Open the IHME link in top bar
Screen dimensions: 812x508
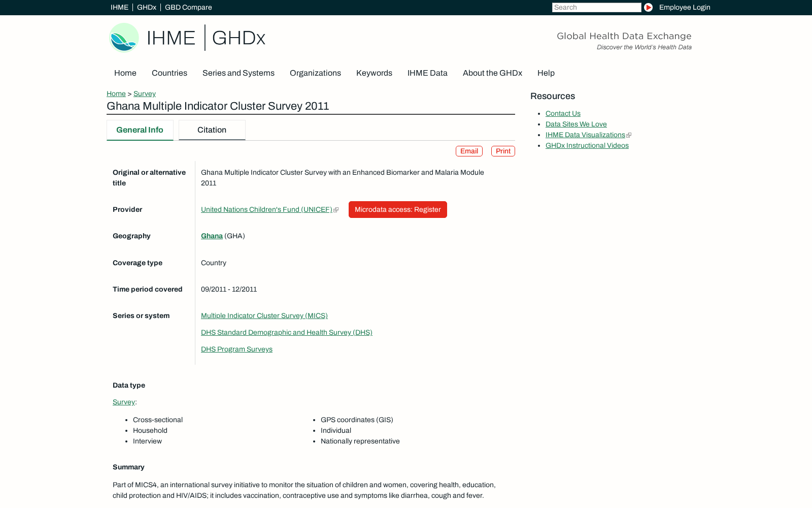(119, 7)
